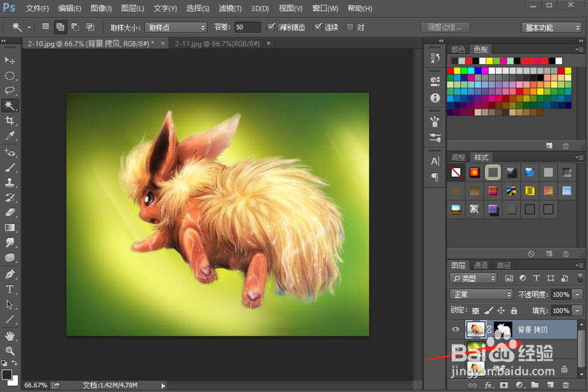Select the Clone Stamp tool
Screen dimensions: 588x392
(10, 183)
